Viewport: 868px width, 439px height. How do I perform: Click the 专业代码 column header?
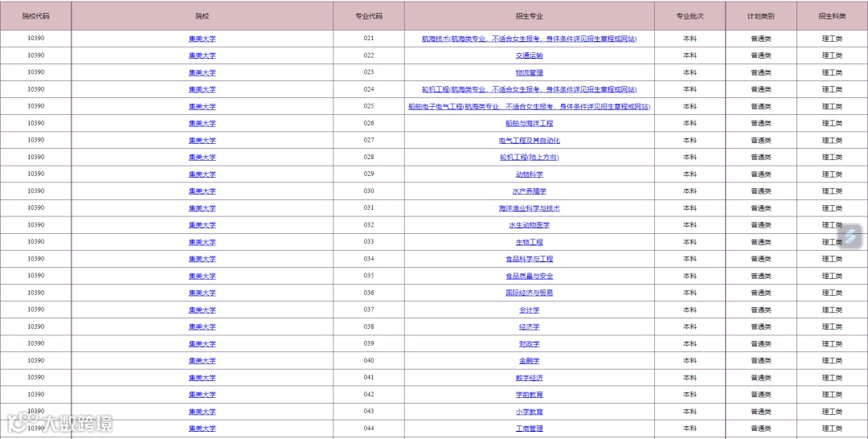pyautogui.click(x=369, y=16)
